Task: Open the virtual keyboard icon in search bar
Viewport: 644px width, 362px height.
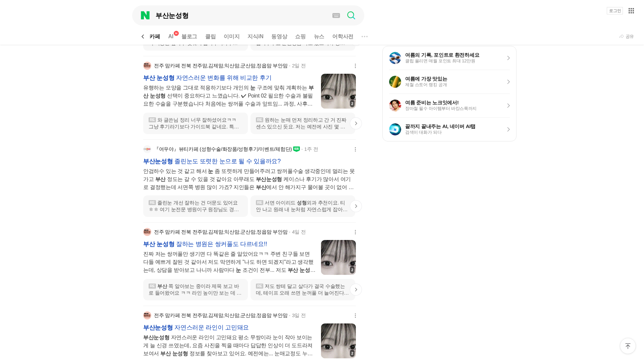Action: (336, 15)
